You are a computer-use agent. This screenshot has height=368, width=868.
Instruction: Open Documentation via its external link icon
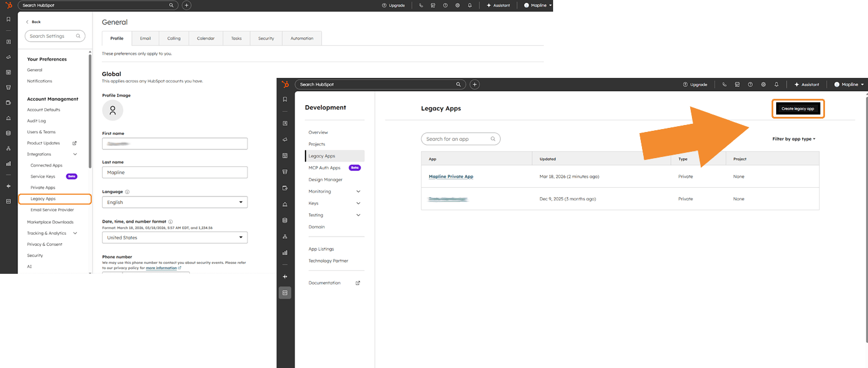click(x=358, y=283)
